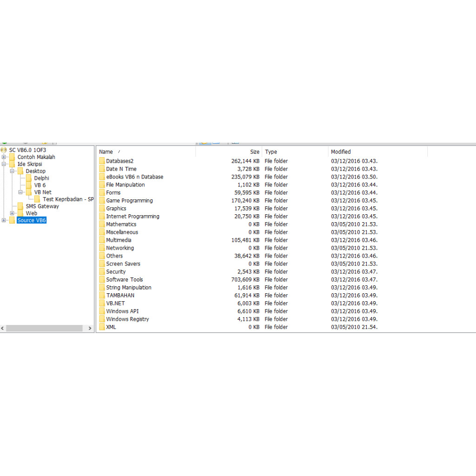This screenshot has height=476, width=476.
Task: Select the highlighted Source VB6 label
Action: pos(32,220)
